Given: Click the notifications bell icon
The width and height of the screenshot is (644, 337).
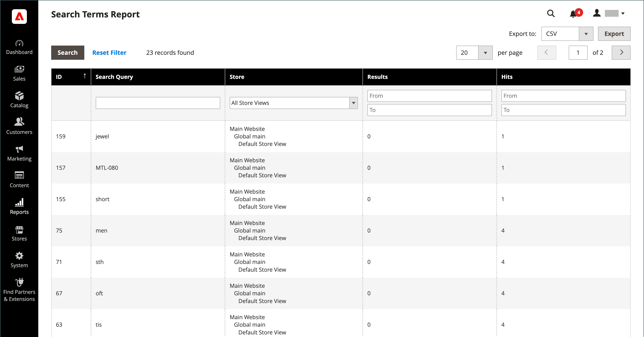Looking at the screenshot, I should click(573, 14).
